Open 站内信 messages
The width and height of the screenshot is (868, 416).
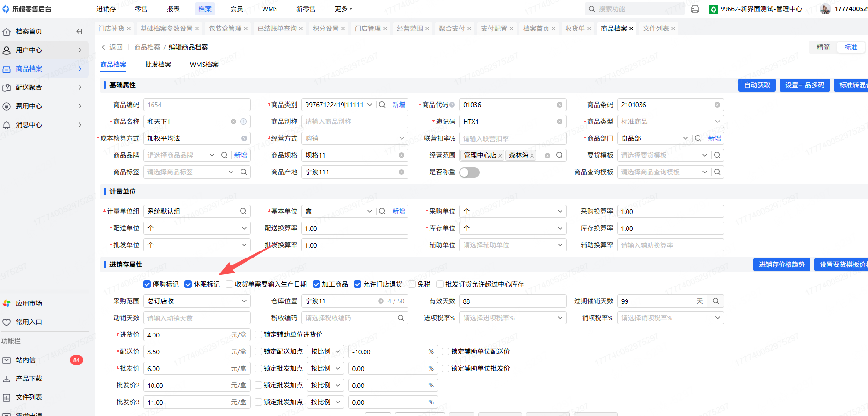pos(26,360)
